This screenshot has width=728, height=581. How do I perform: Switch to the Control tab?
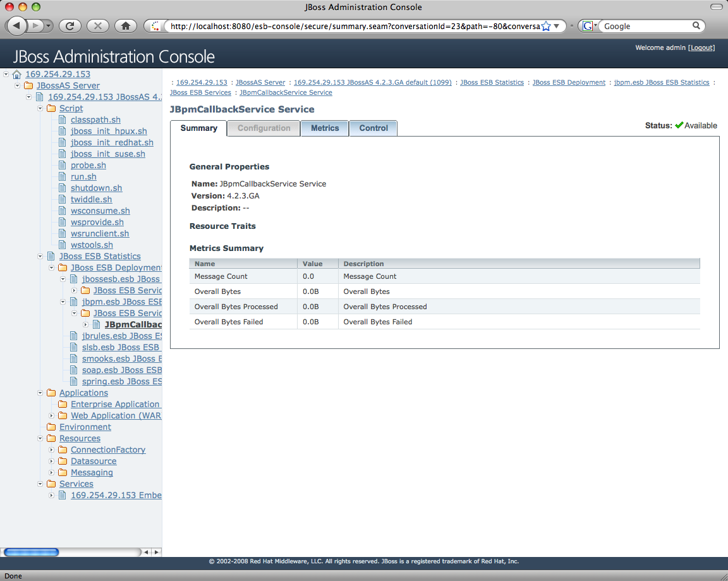[373, 128]
